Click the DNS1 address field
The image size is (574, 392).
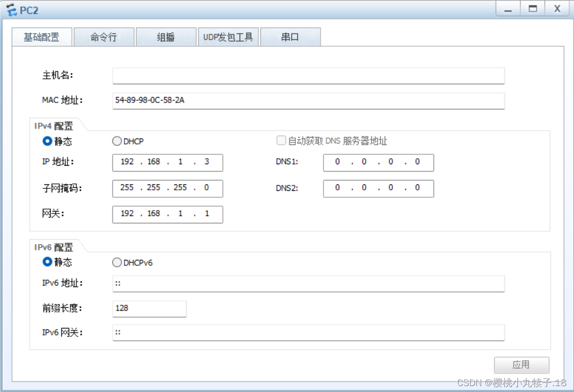pyautogui.click(x=378, y=163)
